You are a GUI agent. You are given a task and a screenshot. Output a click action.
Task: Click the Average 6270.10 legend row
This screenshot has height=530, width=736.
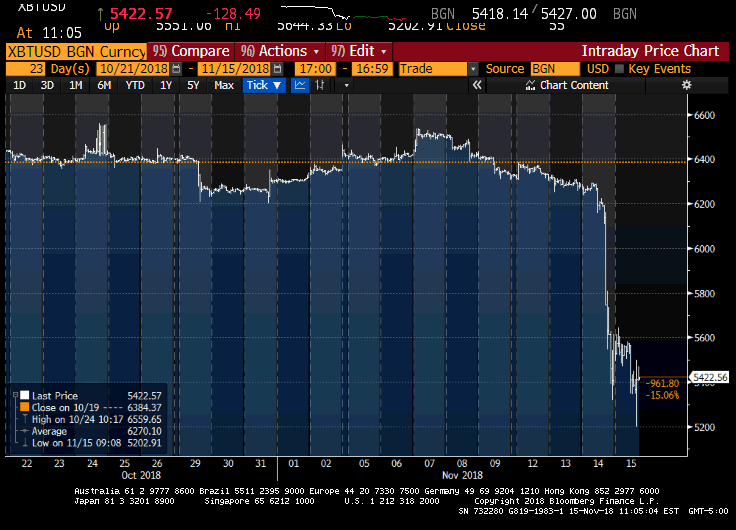tap(92, 431)
